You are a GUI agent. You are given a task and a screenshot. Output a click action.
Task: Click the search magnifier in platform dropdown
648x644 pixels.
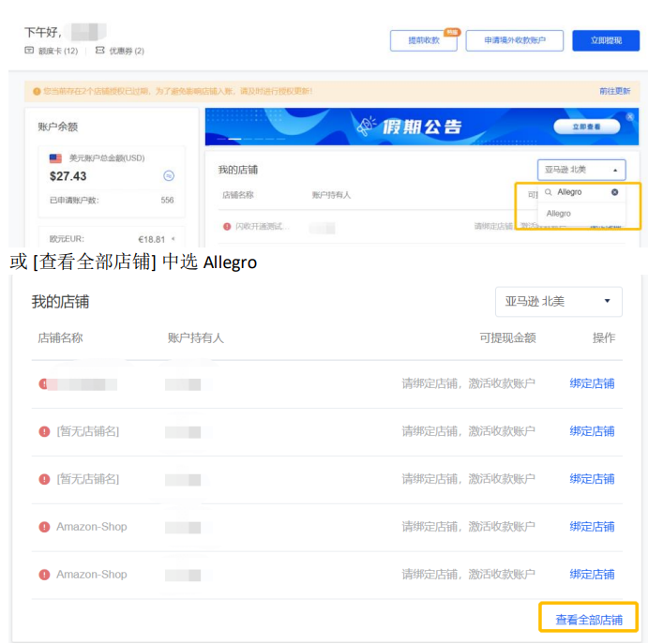pyautogui.click(x=548, y=192)
